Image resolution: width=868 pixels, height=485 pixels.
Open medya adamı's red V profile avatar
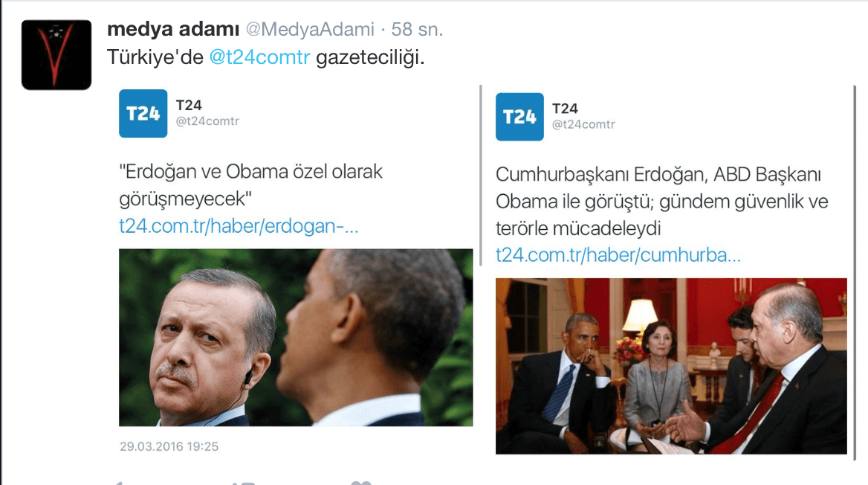(56, 55)
